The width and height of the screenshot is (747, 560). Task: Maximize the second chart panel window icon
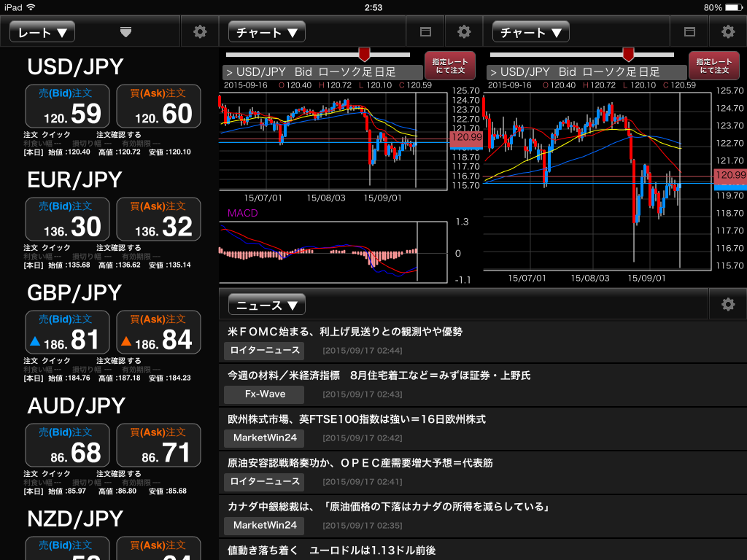click(x=689, y=31)
